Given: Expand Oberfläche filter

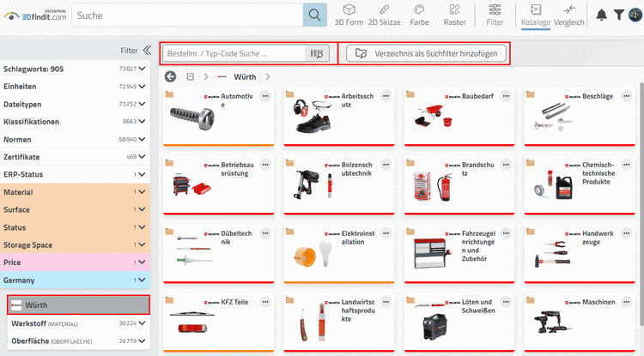Looking at the screenshot, I should tap(142, 341).
